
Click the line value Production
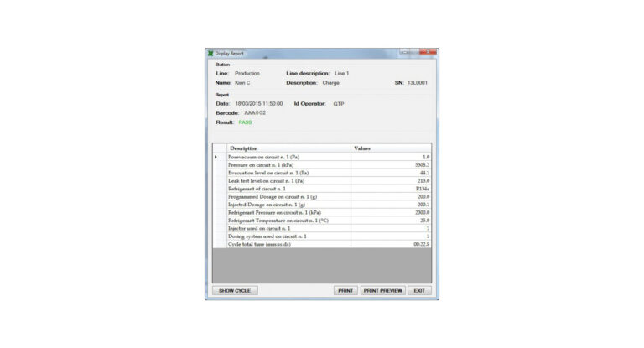(x=247, y=73)
